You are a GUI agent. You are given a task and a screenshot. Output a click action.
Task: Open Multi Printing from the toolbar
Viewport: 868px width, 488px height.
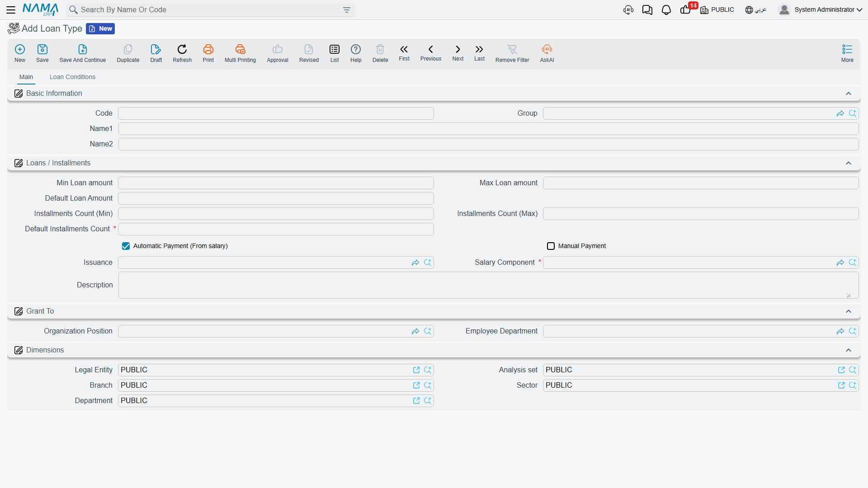point(240,49)
